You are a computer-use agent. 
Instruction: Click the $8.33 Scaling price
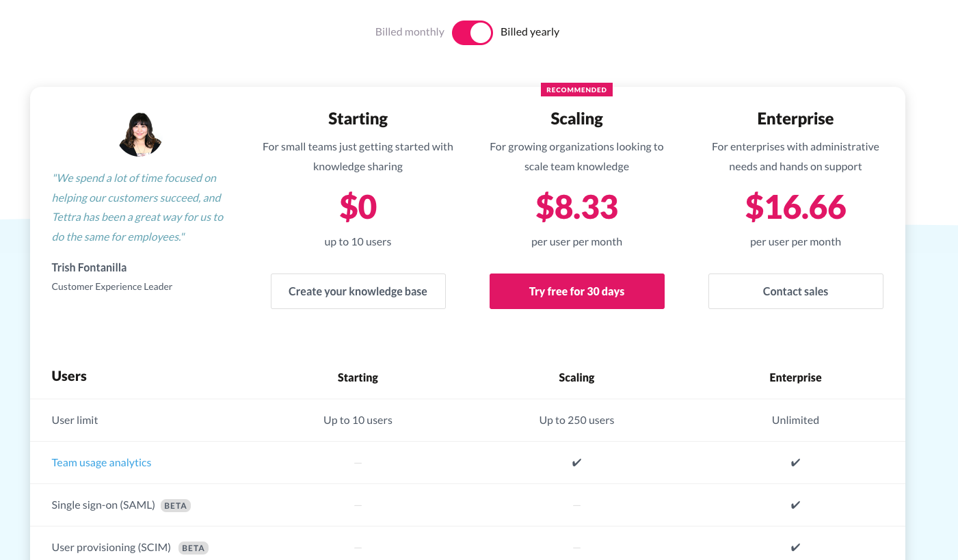pos(576,207)
